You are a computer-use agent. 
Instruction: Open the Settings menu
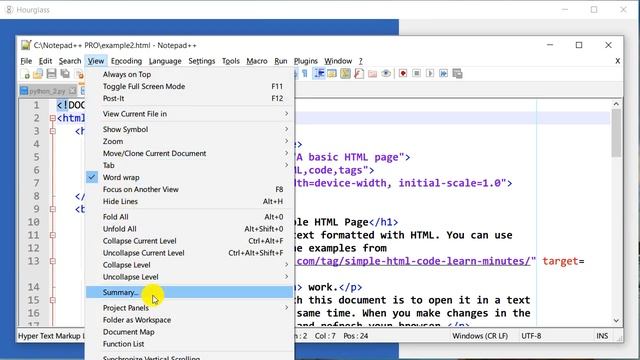point(202,61)
